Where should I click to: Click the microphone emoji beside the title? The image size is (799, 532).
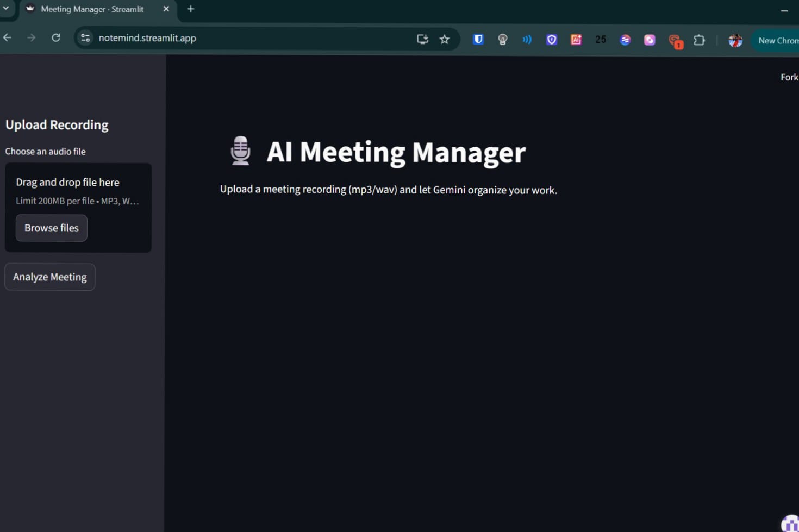pos(241,151)
